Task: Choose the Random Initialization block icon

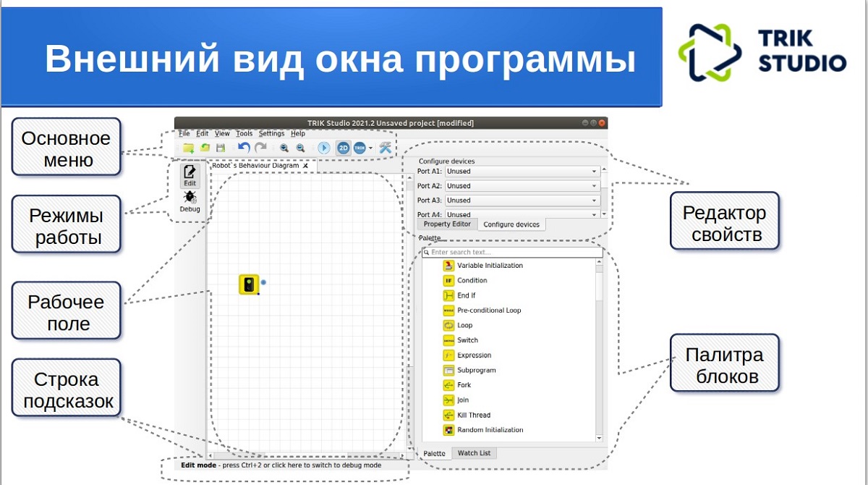Action: [448, 430]
